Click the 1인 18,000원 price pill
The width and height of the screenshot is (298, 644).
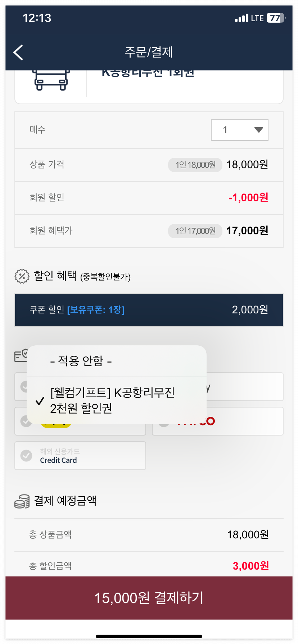(195, 165)
